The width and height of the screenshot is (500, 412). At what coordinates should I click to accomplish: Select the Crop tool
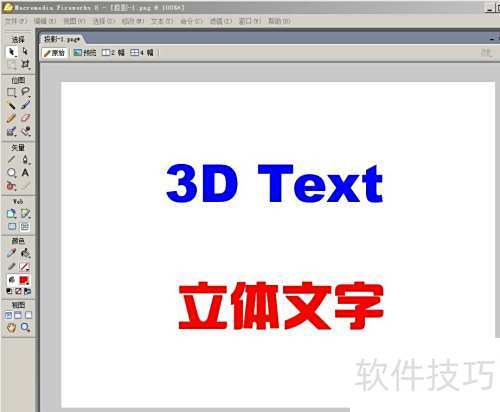[25, 64]
